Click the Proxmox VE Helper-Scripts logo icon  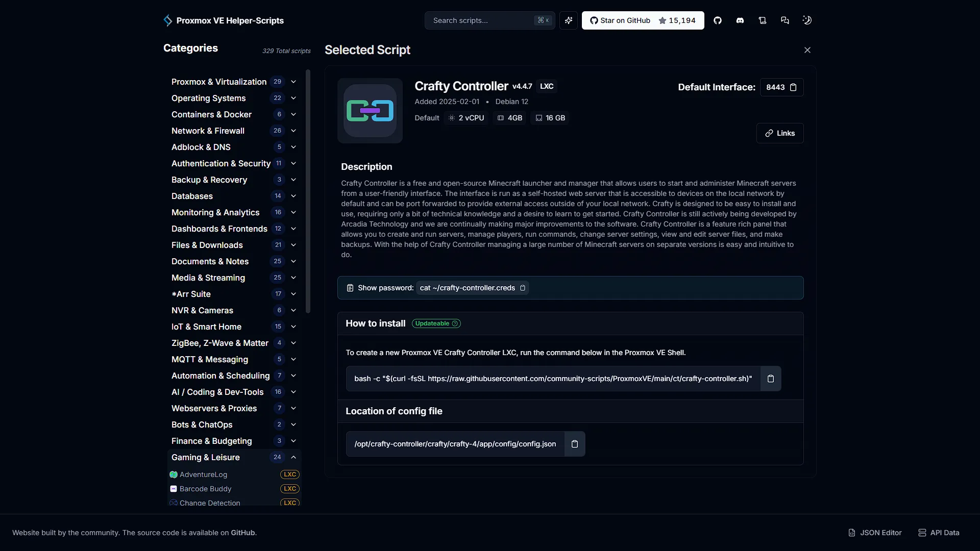tap(167, 20)
